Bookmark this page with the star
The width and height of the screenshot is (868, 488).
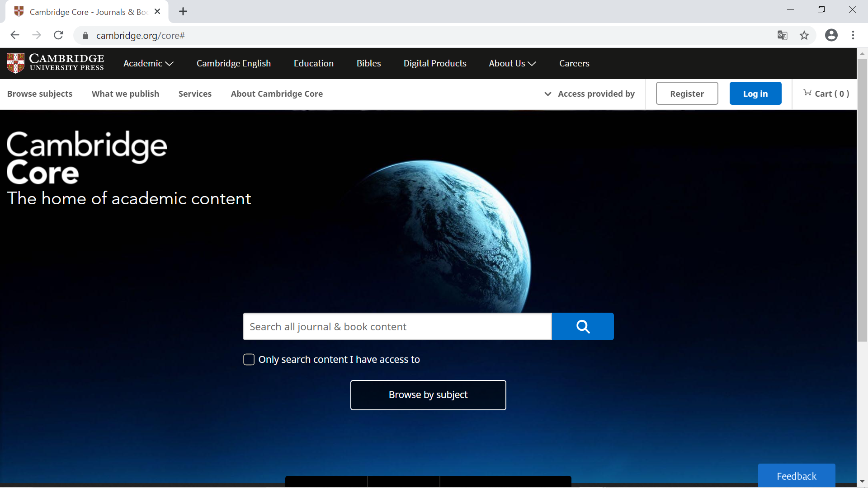(804, 35)
